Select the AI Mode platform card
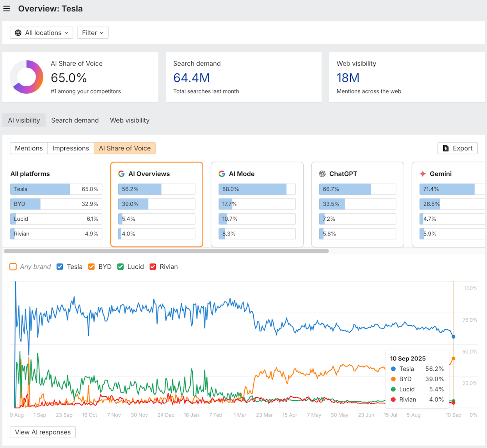487x448 pixels. click(257, 205)
